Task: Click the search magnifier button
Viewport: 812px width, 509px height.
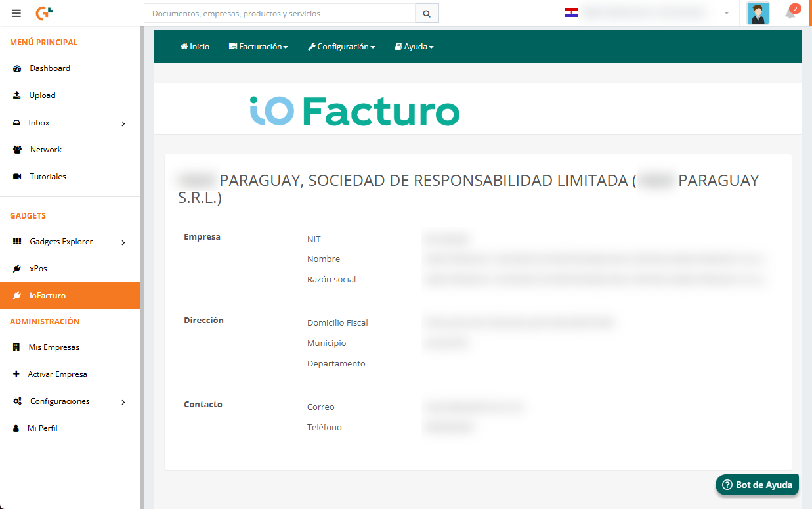Action: pyautogui.click(x=427, y=13)
